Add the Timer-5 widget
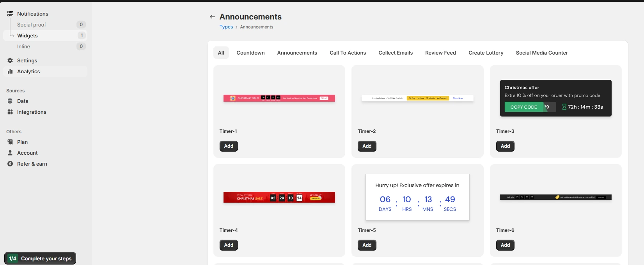The width and height of the screenshot is (644, 265). point(367,245)
